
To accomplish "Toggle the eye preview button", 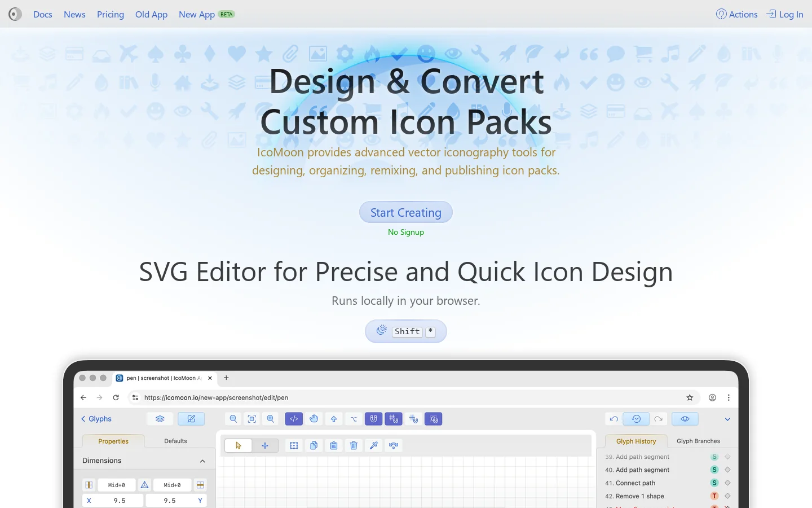I will point(685,419).
